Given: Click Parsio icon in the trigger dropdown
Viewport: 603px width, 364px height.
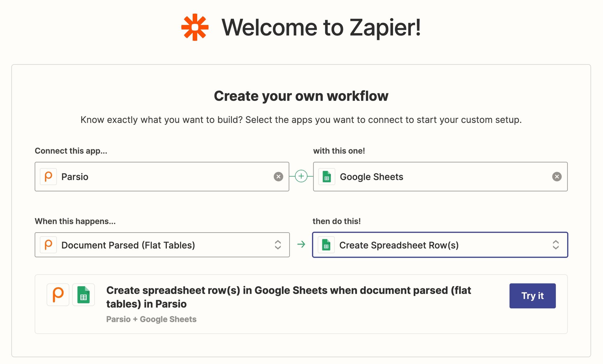Looking at the screenshot, I should (x=49, y=245).
